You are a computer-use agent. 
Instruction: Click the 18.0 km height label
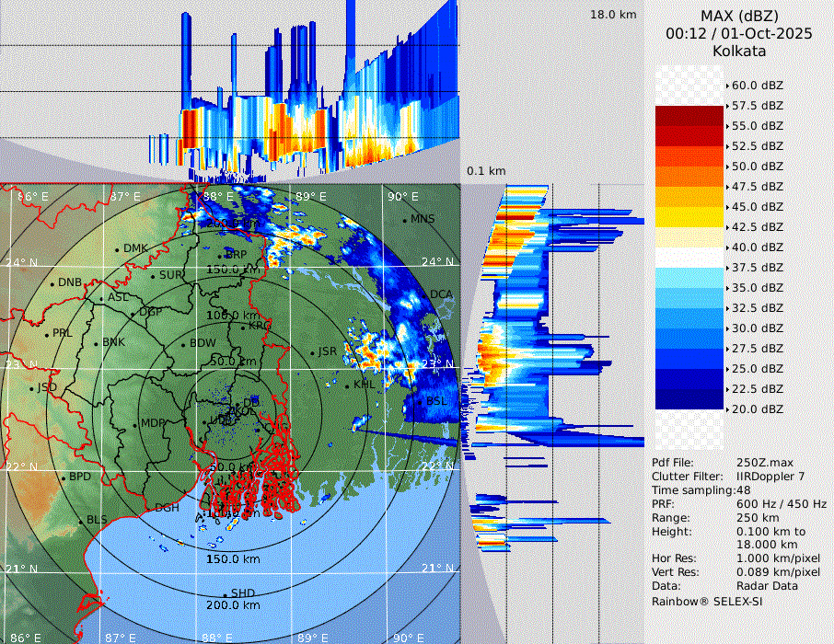point(613,15)
